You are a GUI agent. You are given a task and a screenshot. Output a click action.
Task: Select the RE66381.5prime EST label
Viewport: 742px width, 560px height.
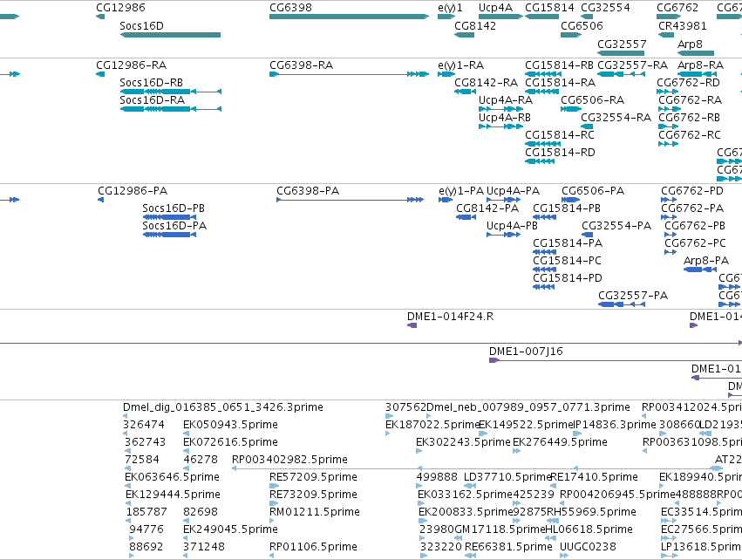click(x=508, y=547)
